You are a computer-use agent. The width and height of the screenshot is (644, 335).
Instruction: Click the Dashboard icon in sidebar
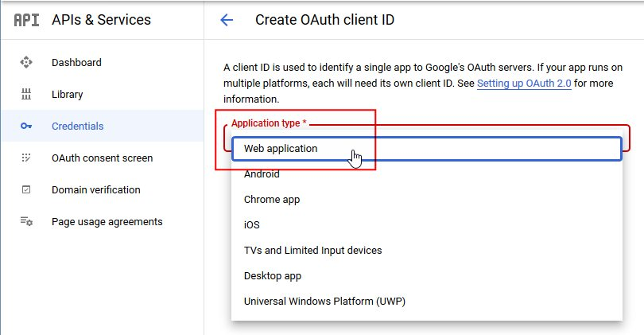coord(26,62)
